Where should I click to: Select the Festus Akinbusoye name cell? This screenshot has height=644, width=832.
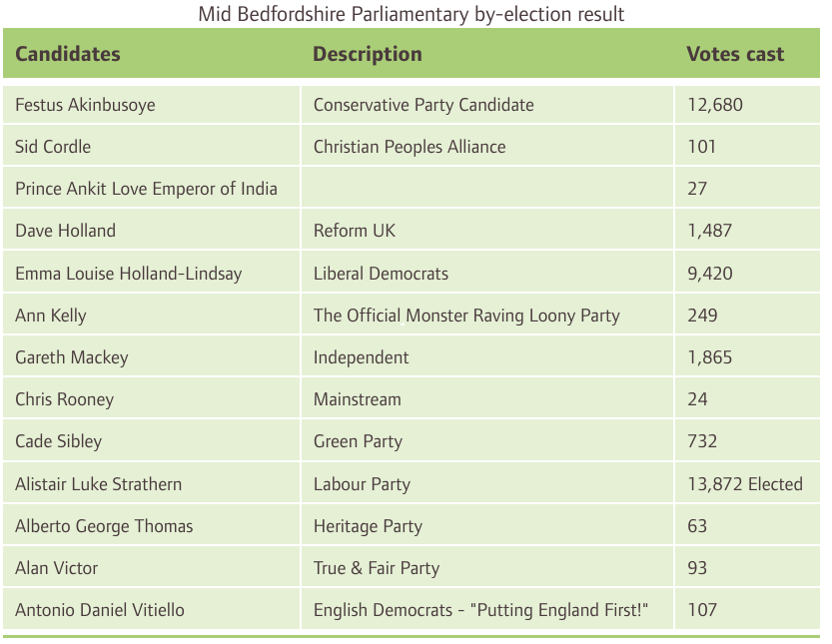151,105
